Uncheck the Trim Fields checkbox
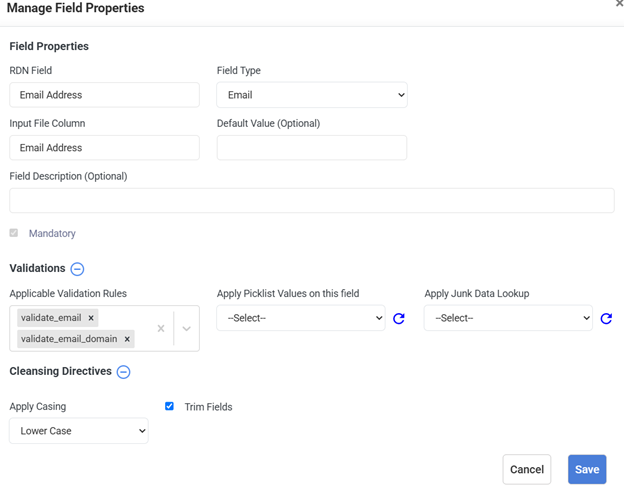This screenshot has height=500, width=624. [x=169, y=406]
